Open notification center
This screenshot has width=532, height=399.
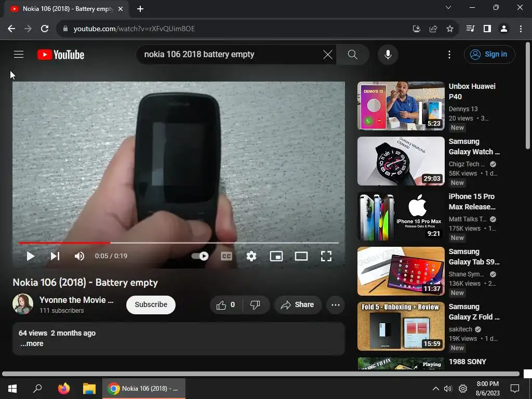click(x=515, y=389)
